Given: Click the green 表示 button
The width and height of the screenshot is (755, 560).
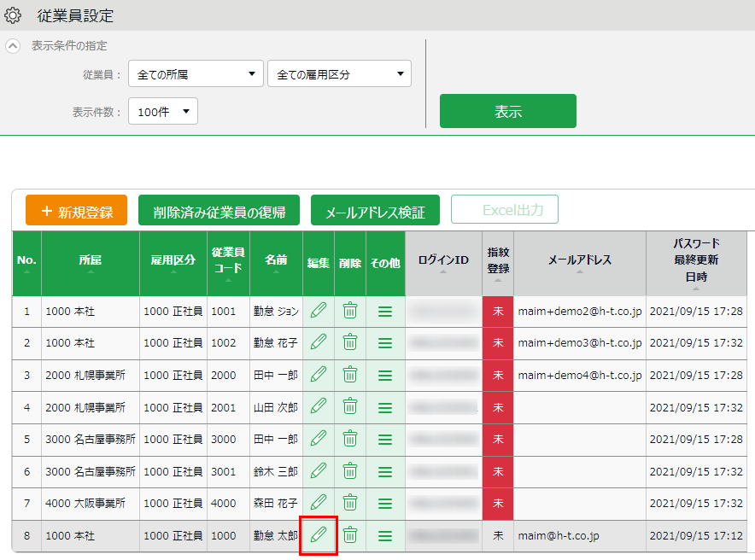Looking at the screenshot, I should [x=508, y=111].
